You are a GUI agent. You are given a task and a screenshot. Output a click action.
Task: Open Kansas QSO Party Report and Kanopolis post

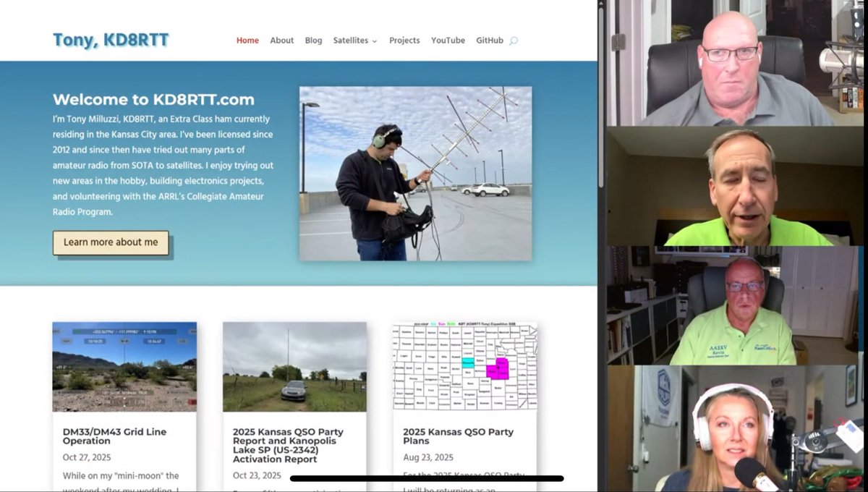(288, 445)
